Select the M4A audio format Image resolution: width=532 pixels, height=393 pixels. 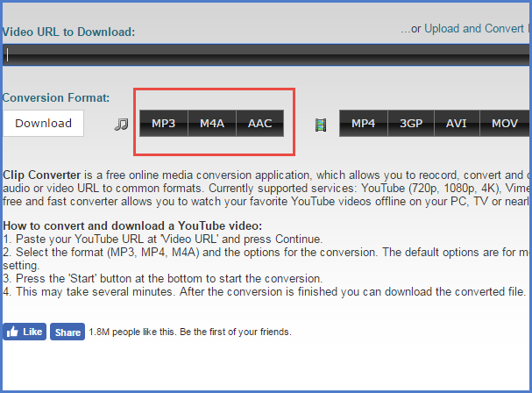point(212,124)
